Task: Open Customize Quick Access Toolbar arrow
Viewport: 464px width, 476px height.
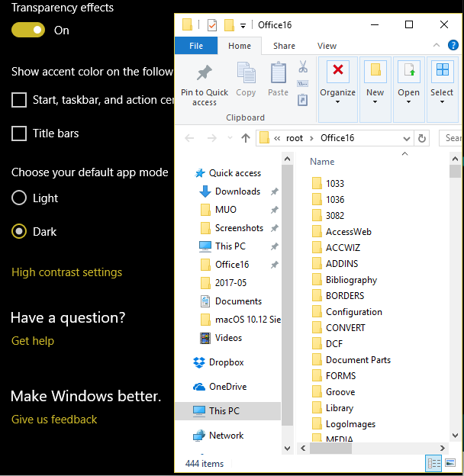Action: tap(243, 26)
